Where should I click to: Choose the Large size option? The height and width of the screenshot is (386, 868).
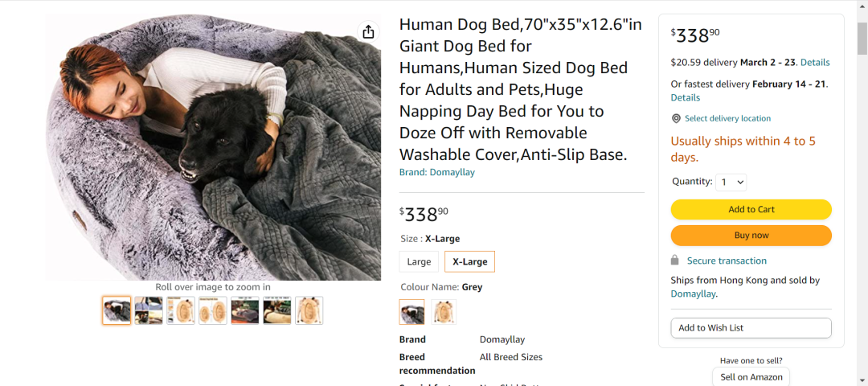[x=419, y=261]
